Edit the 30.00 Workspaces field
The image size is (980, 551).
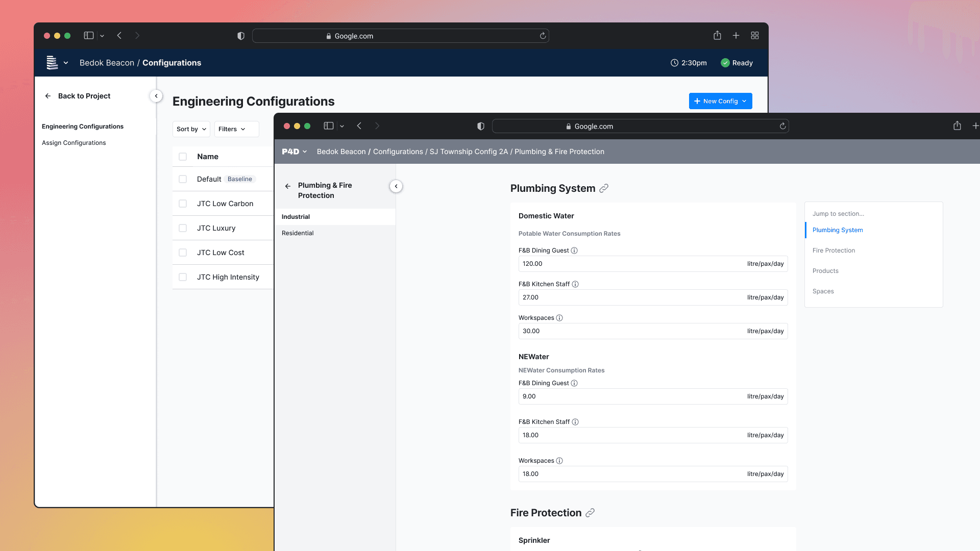pyautogui.click(x=653, y=331)
